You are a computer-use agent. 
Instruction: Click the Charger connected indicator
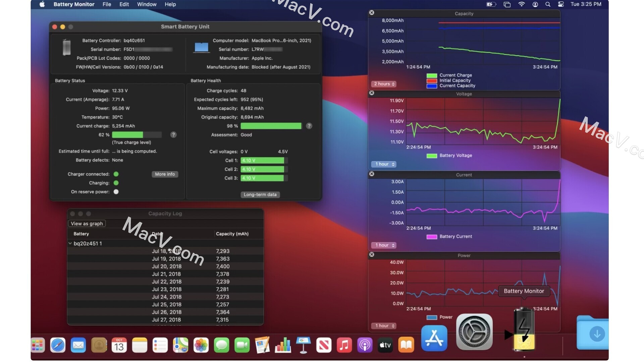click(116, 174)
